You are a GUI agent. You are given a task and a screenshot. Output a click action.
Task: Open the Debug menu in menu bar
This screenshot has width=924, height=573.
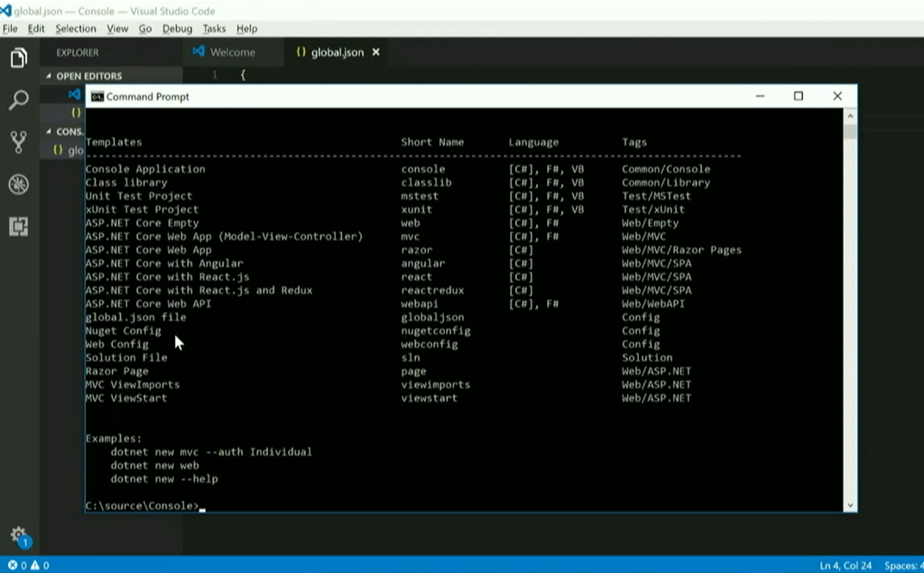tap(177, 29)
